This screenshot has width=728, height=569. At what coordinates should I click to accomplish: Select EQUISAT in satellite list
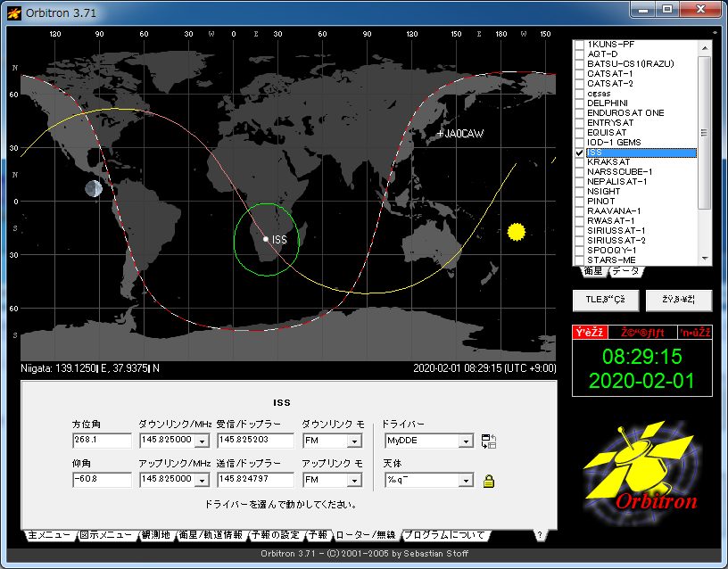point(607,133)
